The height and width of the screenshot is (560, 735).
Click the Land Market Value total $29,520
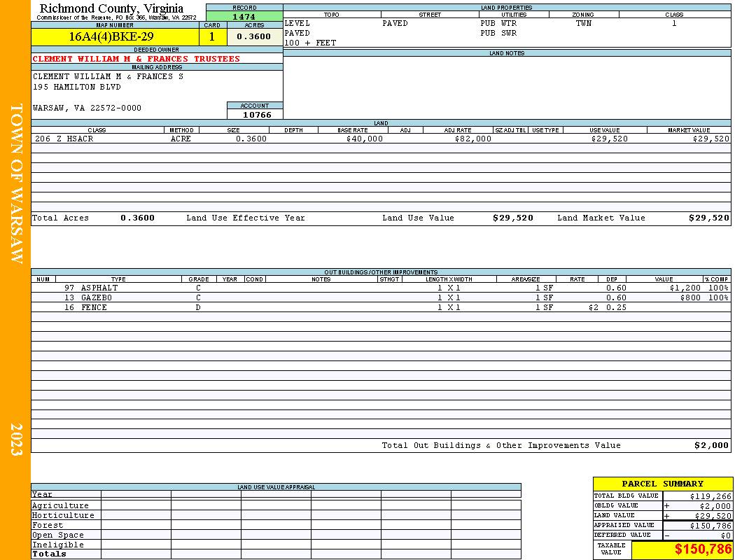708,218
